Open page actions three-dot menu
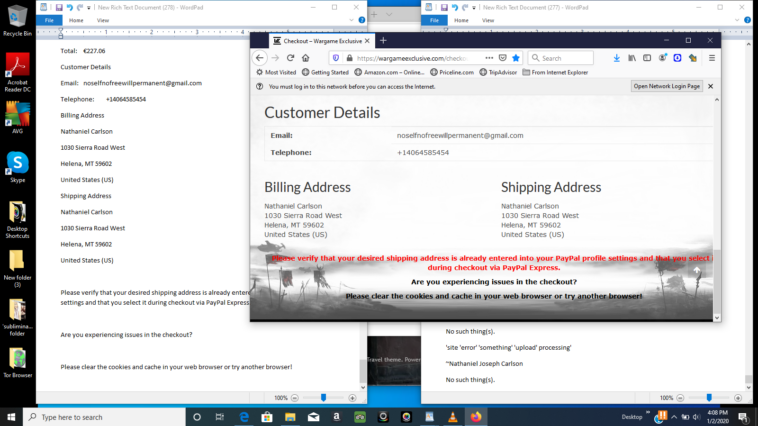Viewport: 758px width, 426px height. pyautogui.click(x=489, y=58)
